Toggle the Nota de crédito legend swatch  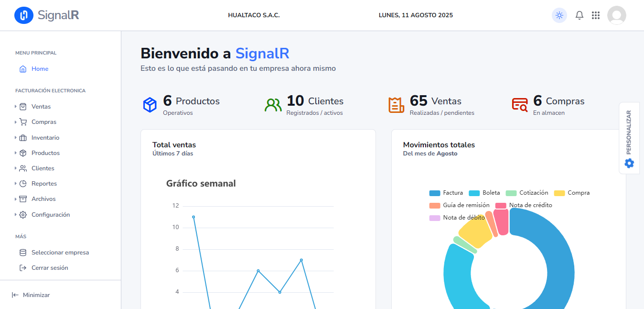pyautogui.click(x=501, y=206)
